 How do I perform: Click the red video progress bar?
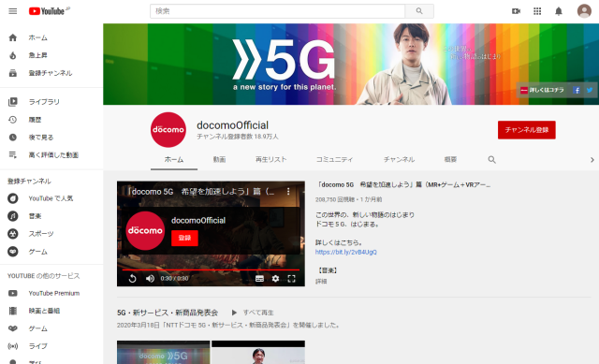pyautogui.click(x=211, y=269)
